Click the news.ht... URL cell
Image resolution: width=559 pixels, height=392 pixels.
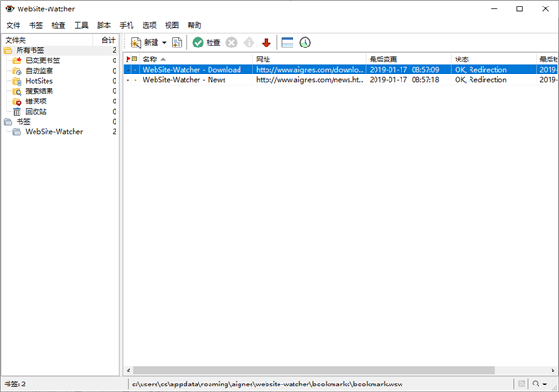coord(310,80)
